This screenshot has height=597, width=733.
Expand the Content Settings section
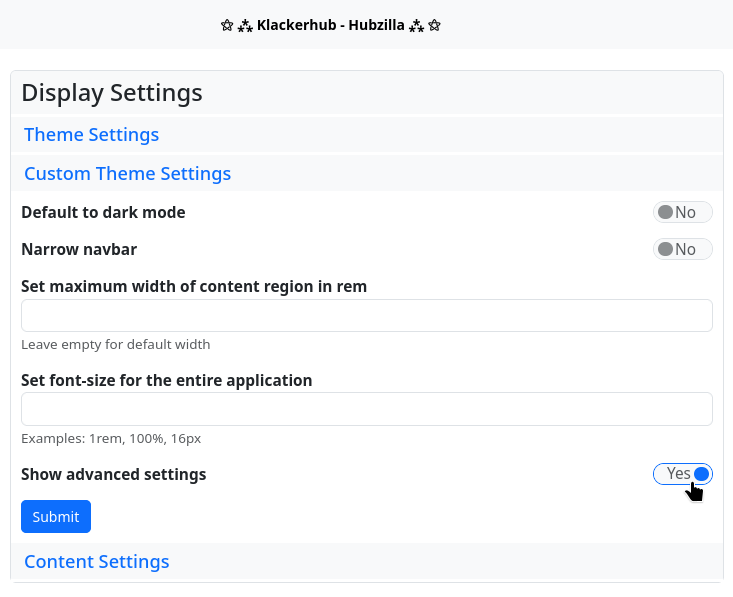[x=96, y=562]
